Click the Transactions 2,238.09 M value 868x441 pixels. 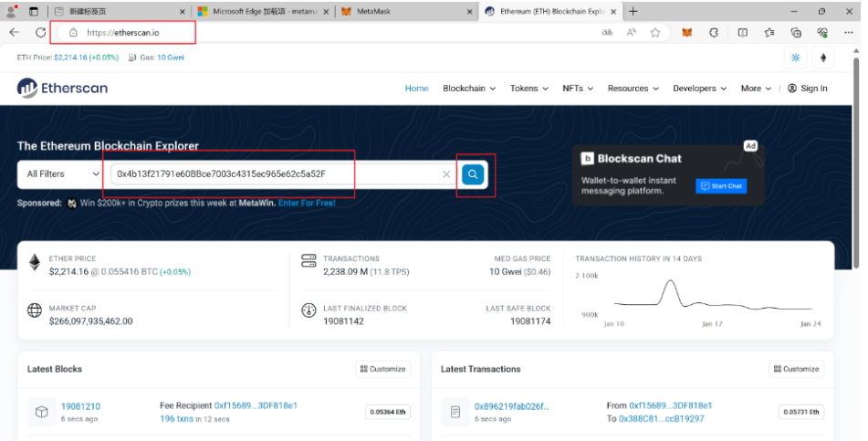[x=346, y=271]
